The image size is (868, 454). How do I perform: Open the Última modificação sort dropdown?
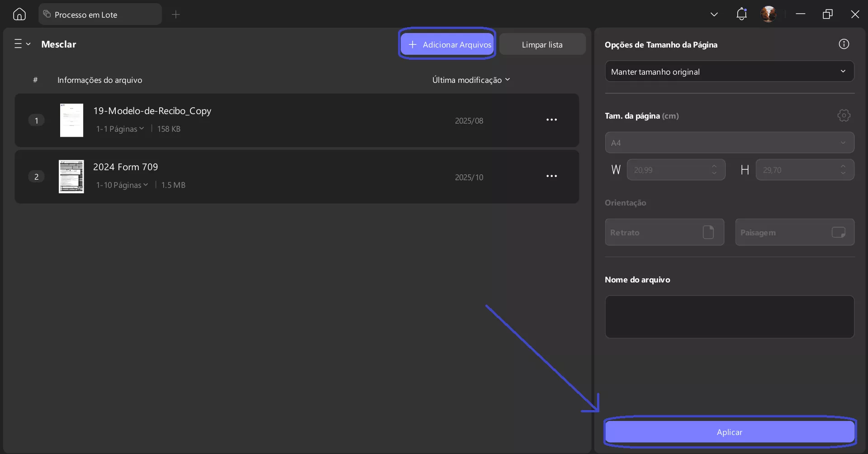(471, 80)
